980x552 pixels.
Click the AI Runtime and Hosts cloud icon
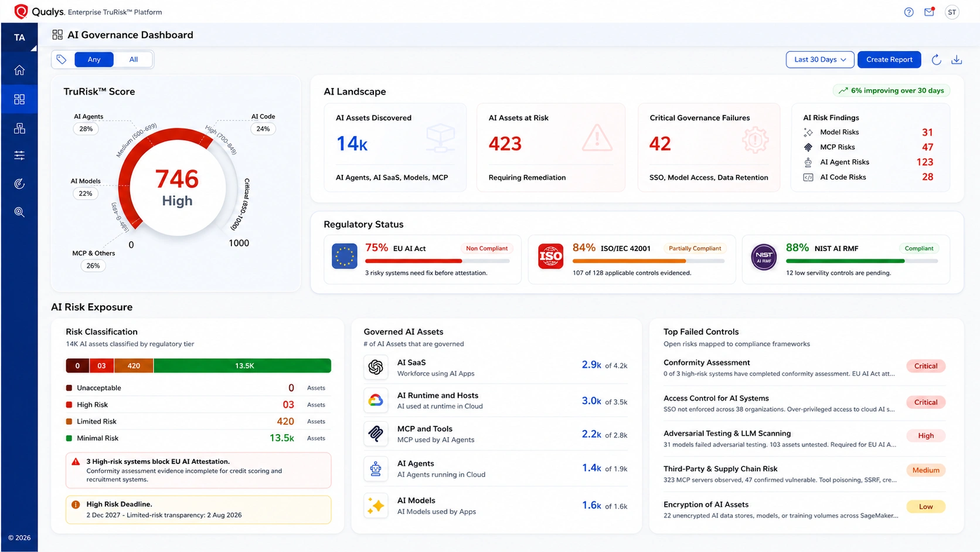click(x=376, y=400)
